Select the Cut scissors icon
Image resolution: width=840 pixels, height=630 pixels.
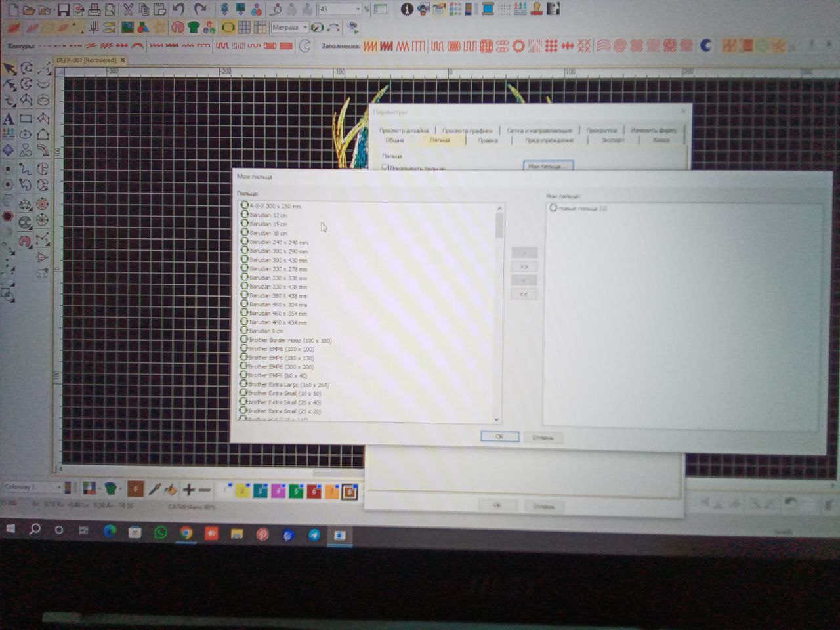pyautogui.click(x=128, y=9)
